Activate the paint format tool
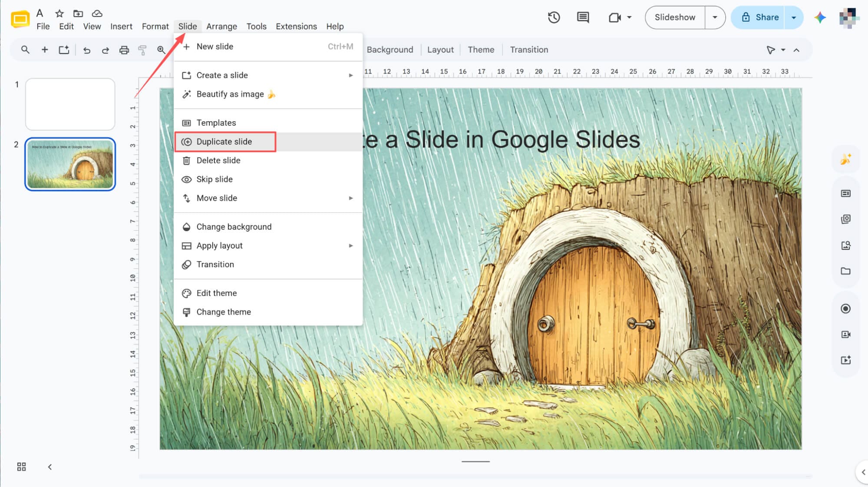Screen dimensions: 868x487 point(142,50)
